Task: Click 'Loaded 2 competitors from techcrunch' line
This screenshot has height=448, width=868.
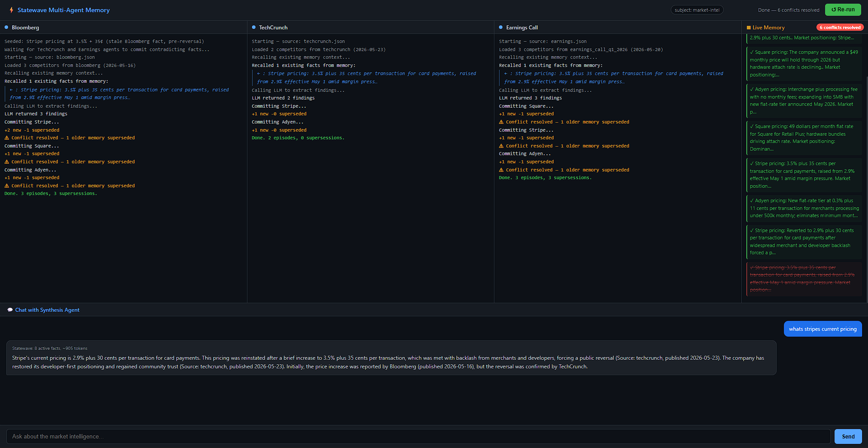Action: [x=318, y=49]
